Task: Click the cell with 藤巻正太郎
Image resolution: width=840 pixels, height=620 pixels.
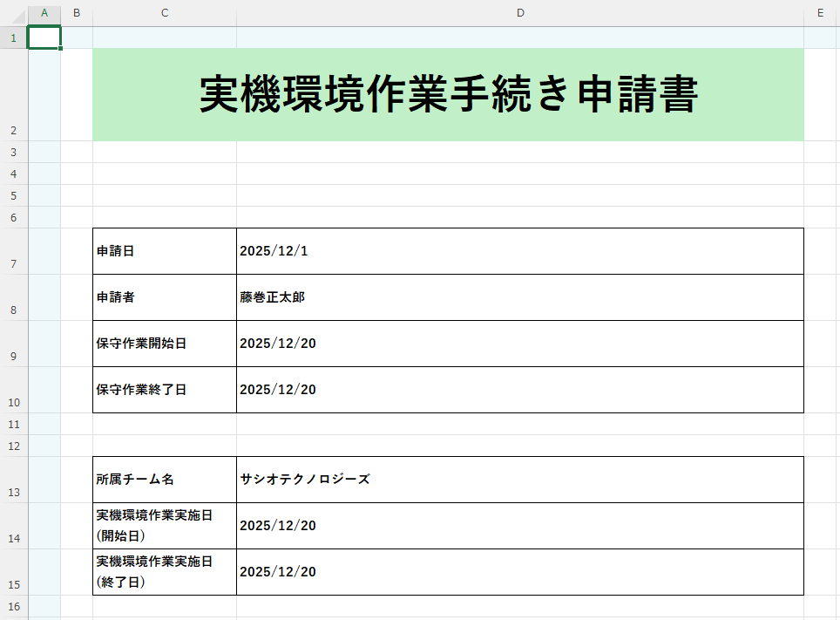Action: 520,297
